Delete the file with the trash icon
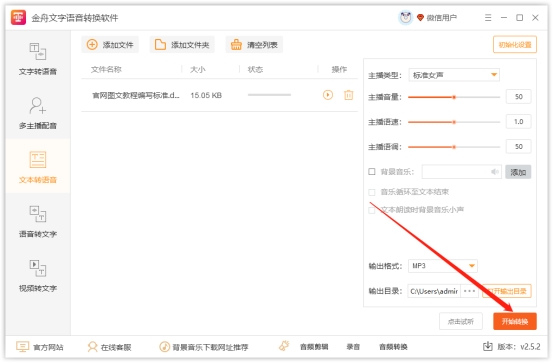Viewport: 553px width, 364px height. (x=348, y=95)
